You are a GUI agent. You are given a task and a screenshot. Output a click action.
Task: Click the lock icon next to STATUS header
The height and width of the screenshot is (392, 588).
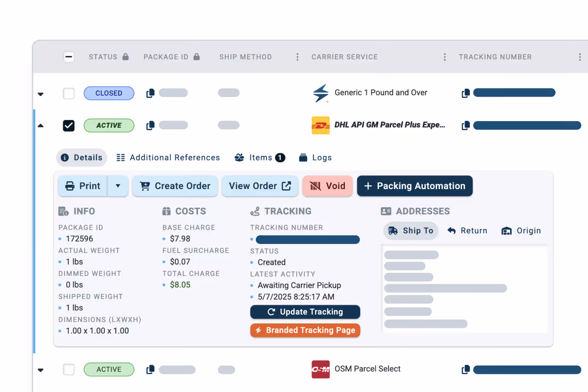(x=126, y=56)
